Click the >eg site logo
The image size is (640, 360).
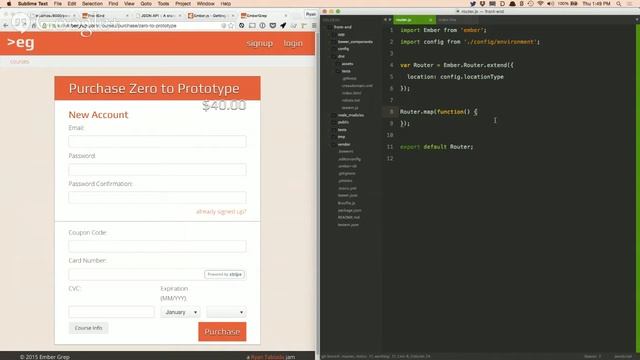[21, 42]
